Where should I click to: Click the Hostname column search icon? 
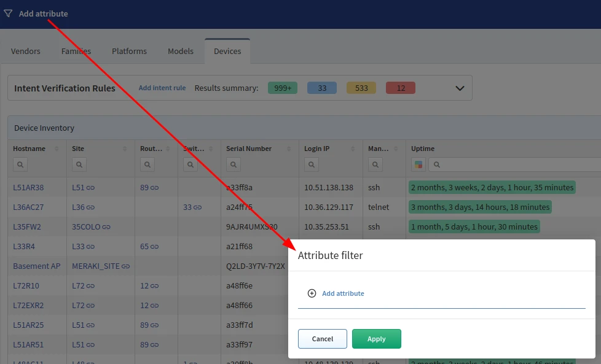[x=20, y=165]
